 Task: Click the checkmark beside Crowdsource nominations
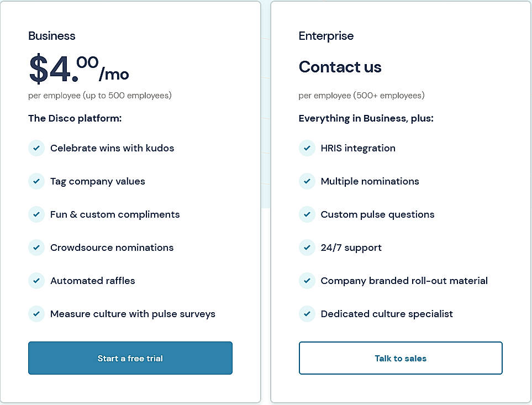(36, 248)
